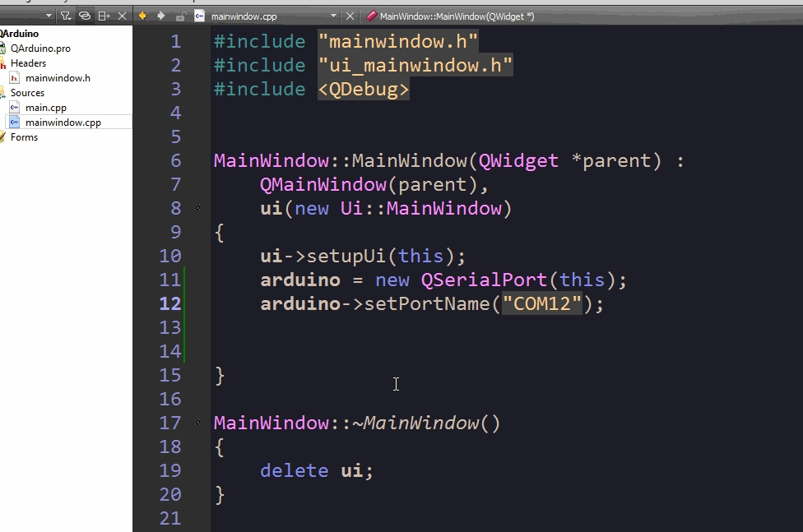Click the opening brace on line 9
Viewport: 803px width, 532px height.
pyautogui.click(x=219, y=233)
